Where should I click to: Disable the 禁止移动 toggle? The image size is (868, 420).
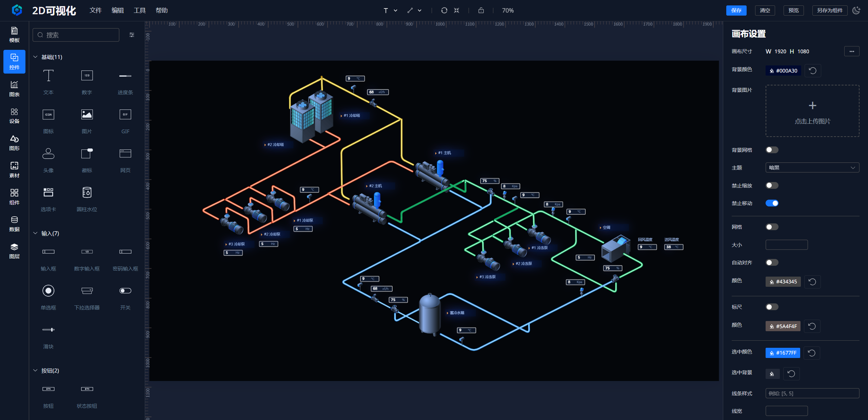pyautogui.click(x=772, y=203)
